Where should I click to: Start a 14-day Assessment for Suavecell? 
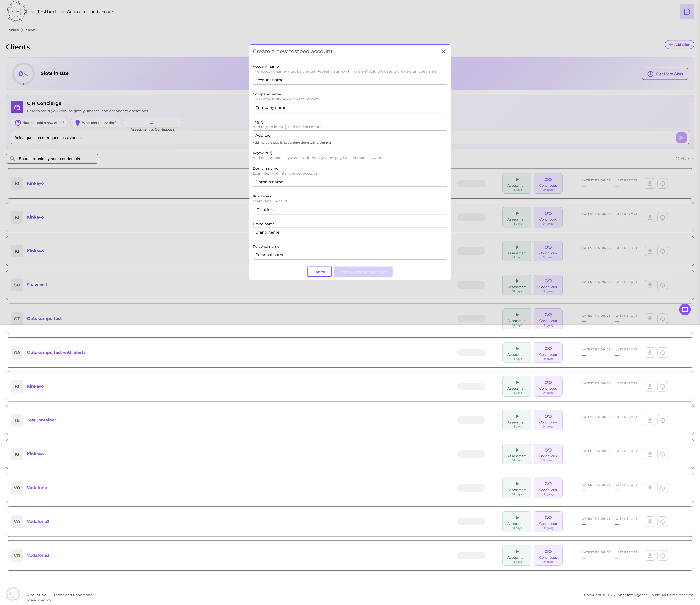pos(517,285)
